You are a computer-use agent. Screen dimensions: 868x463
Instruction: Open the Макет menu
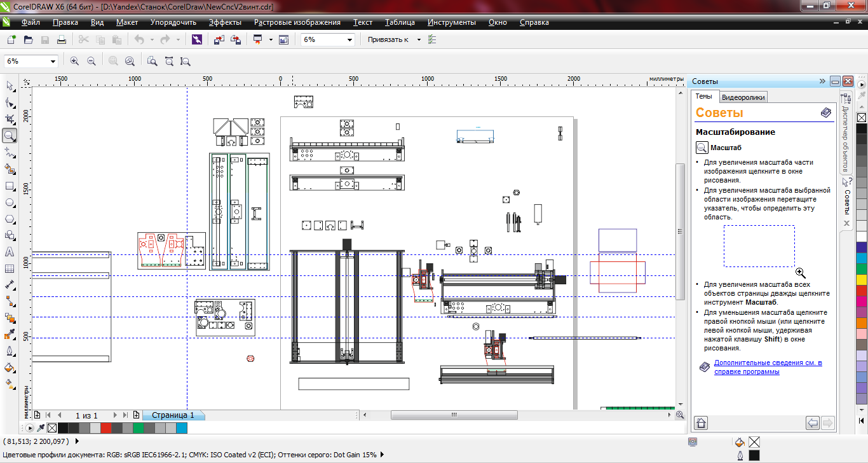(x=127, y=22)
